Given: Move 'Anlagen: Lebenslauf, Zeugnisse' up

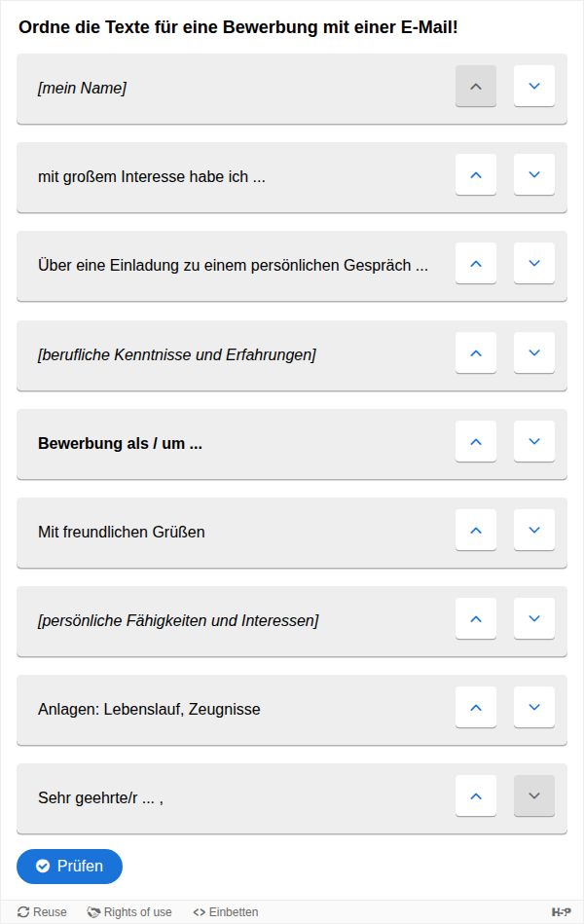Looking at the screenshot, I should coord(476,707).
